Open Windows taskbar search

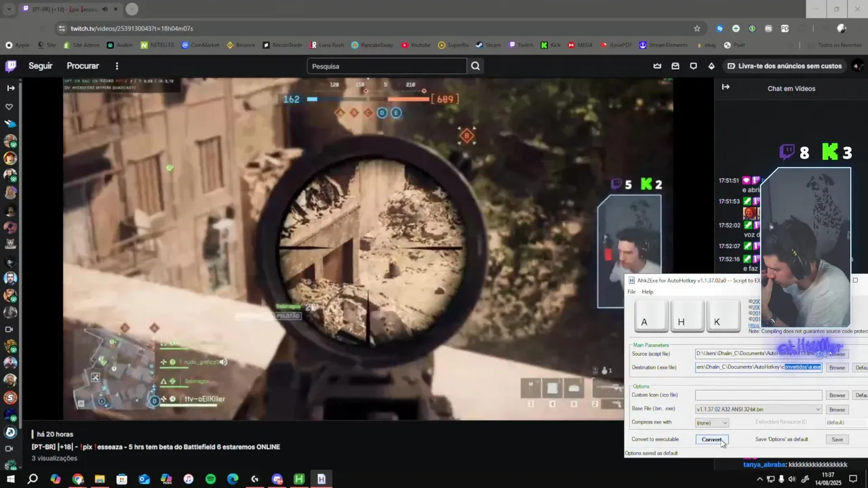33,479
